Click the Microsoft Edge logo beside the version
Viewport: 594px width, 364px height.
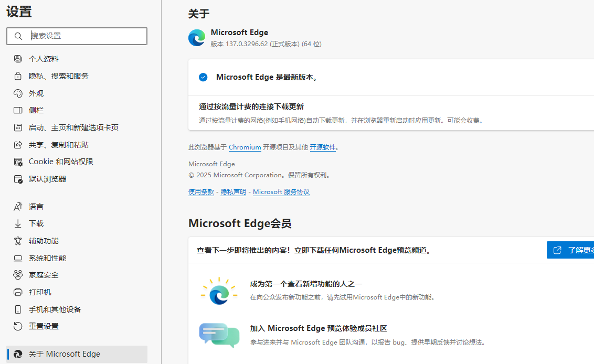tap(197, 38)
